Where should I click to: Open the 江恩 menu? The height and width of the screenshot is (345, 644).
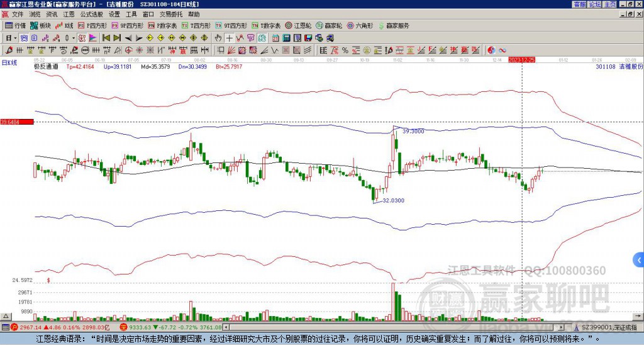click(69, 14)
